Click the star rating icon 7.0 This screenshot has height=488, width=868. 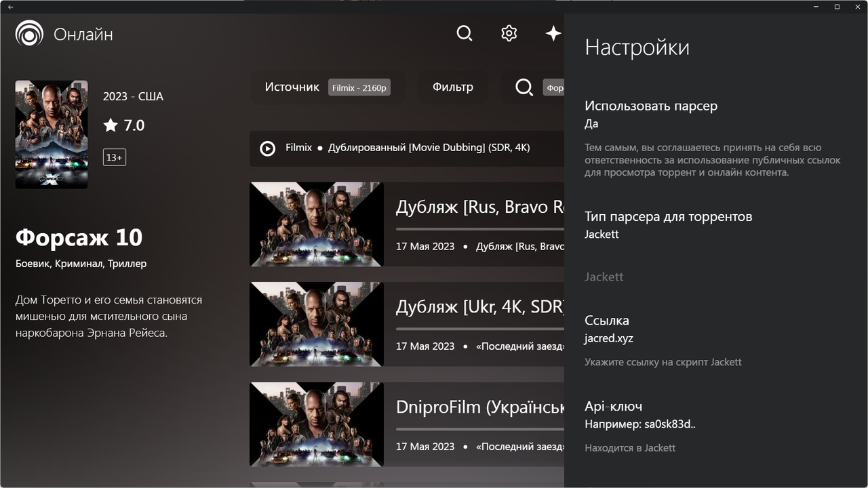click(x=111, y=125)
